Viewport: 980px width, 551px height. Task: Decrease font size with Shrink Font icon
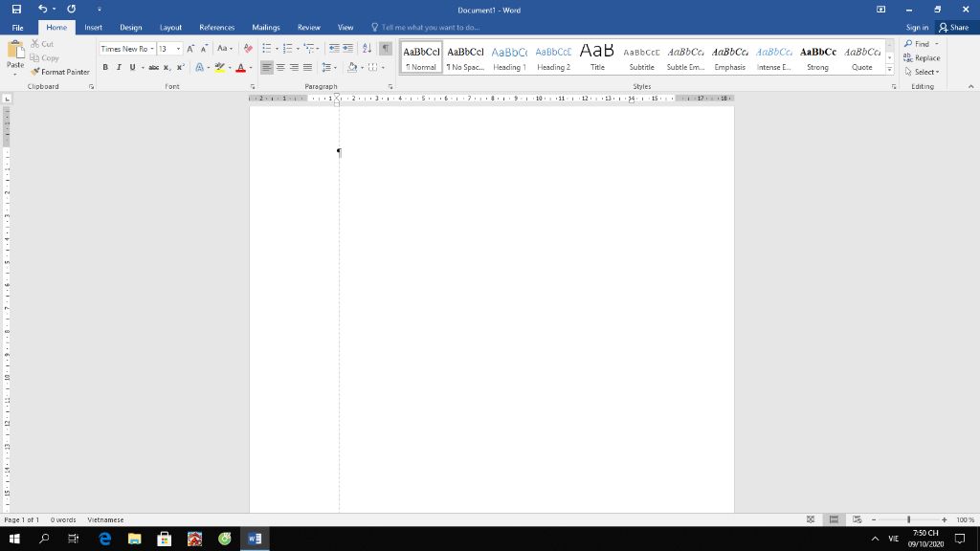(204, 49)
